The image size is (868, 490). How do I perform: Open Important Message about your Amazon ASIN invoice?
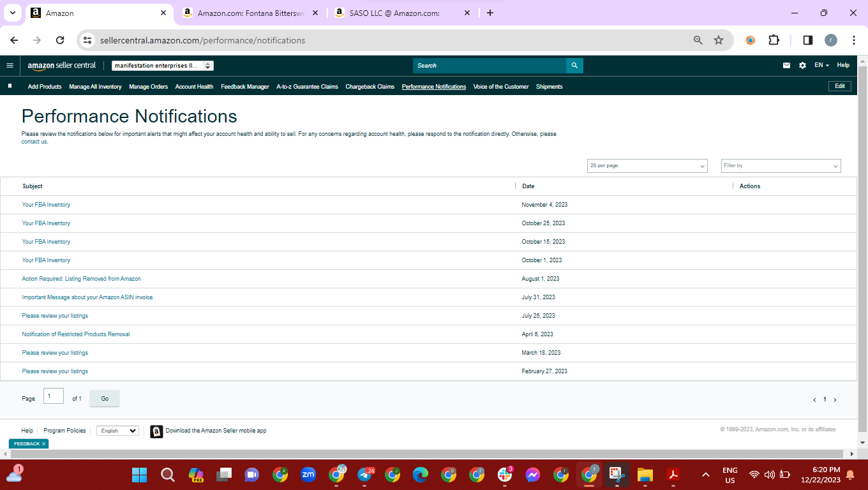pyautogui.click(x=87, y=297)
